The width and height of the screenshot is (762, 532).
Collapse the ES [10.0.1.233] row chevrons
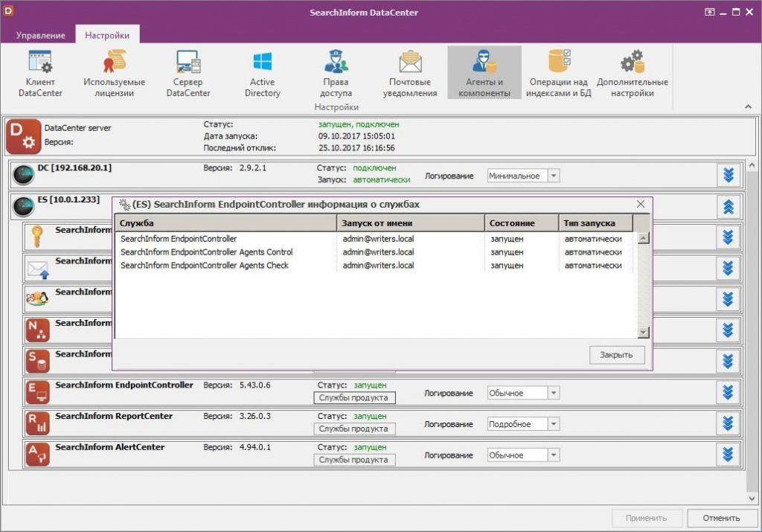coord(728,207)
